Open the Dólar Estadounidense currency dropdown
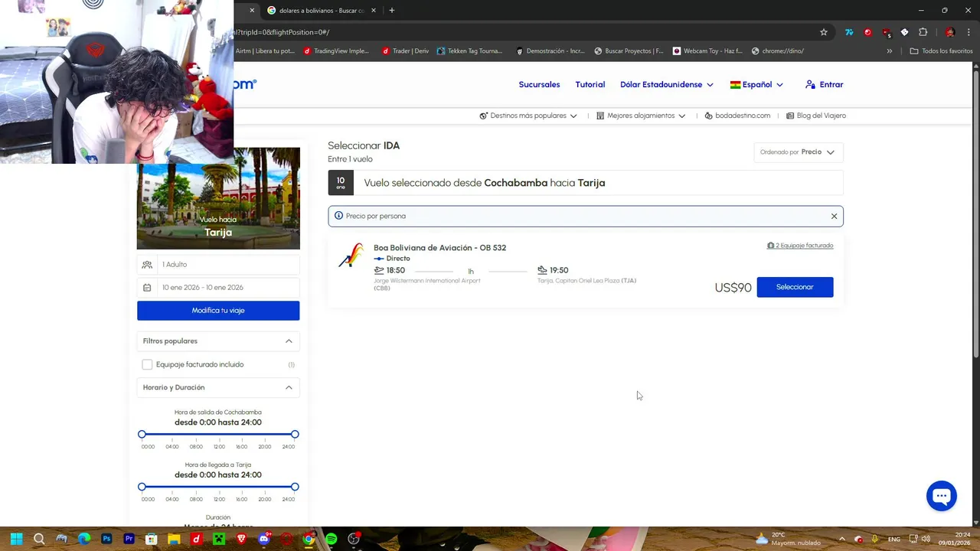This screenshot has width=980, height=551. click(x=666, y=85)
